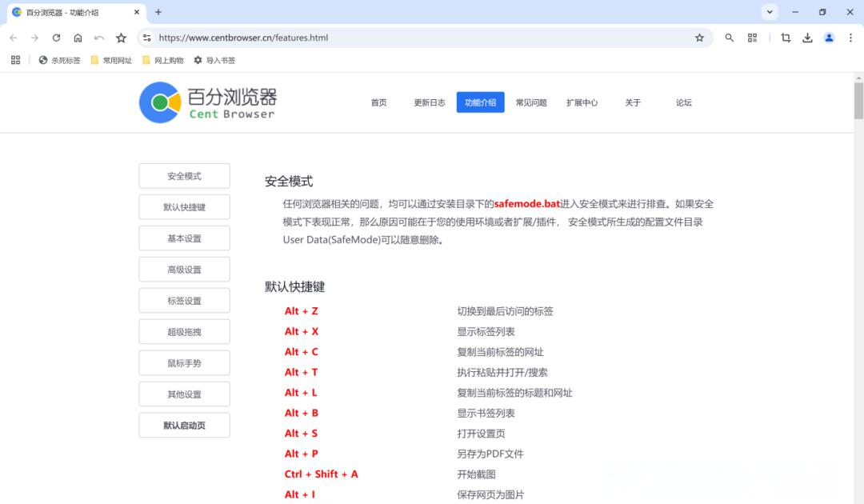Image resolution: width=864 pixels, height=504 pixels.
Task: Open the QR code icon in toolbar
Action: coord(752,38)
